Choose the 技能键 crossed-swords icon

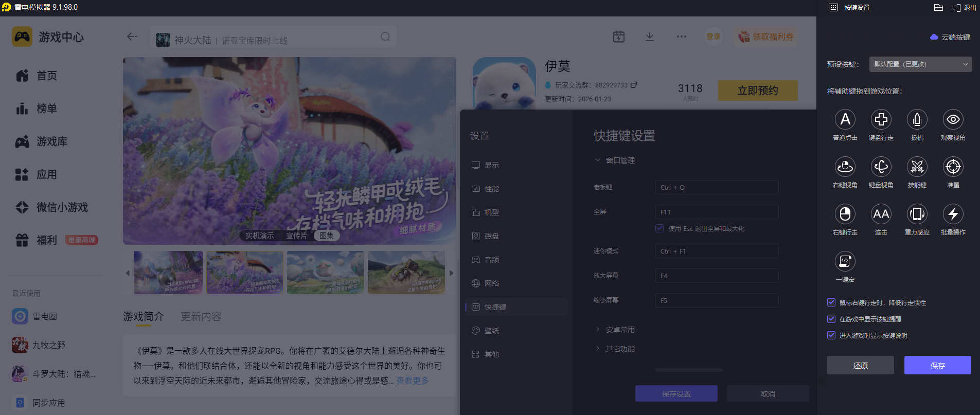pos(917,167)
